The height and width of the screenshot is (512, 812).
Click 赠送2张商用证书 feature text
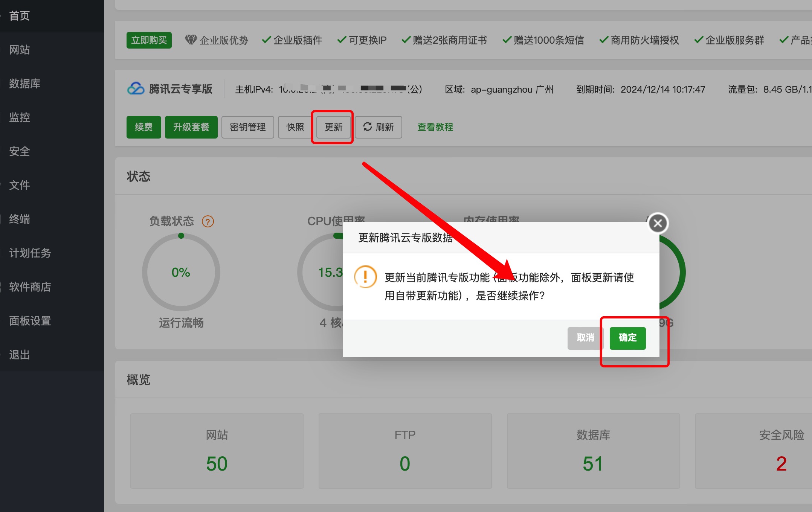[x=450, y=40]
